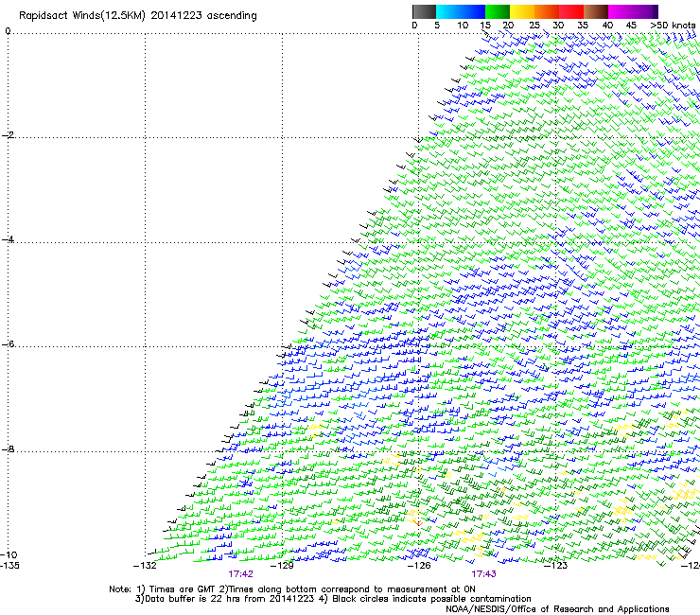This screenshot has height=615, width=700.
Task: Click the legend value 35
Action: 583,25
